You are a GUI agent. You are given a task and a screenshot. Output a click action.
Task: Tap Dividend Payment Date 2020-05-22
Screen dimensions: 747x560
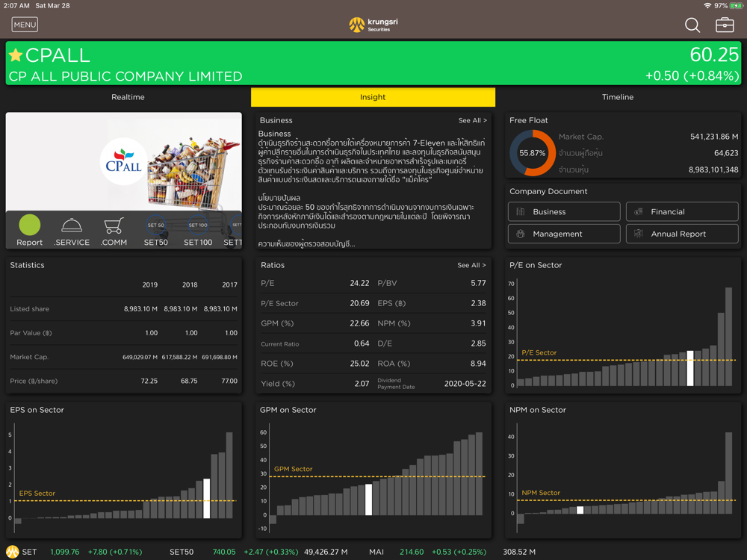pos(465,384)
